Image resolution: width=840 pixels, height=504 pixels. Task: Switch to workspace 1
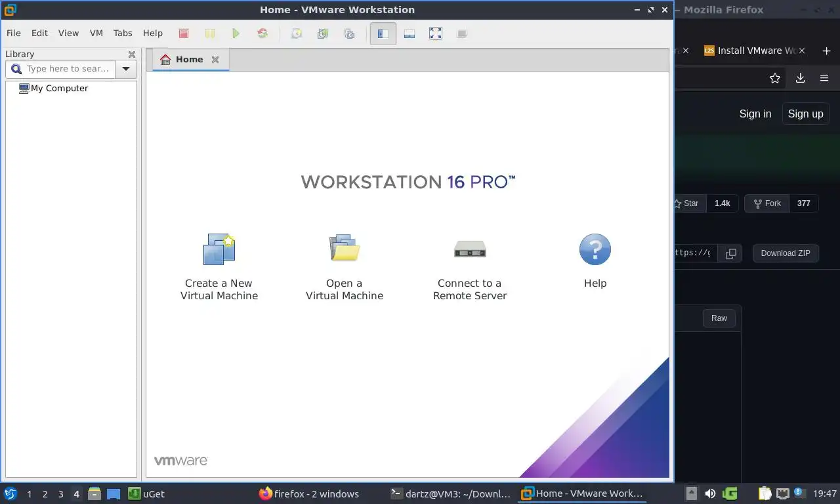tap(29, 494)
